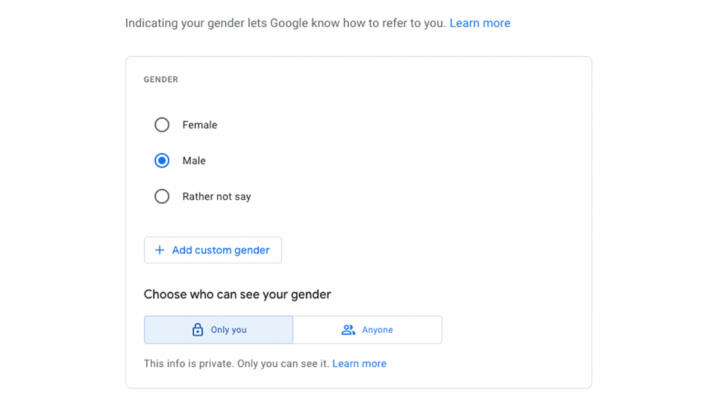This screenshot has height=405, width=720.
Task: Open Learn more link about gender reference
Action: [x=480, y=23]
